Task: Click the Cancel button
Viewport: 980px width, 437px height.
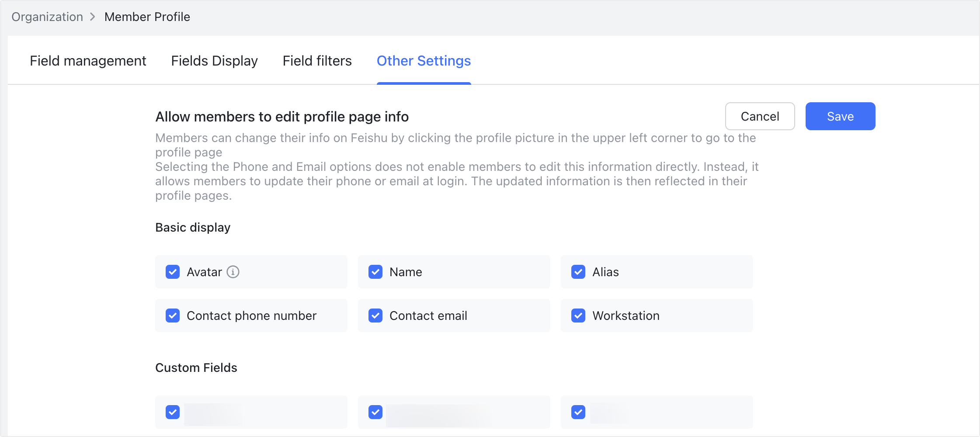Action: pyautogui.click(x=760, y=116)
